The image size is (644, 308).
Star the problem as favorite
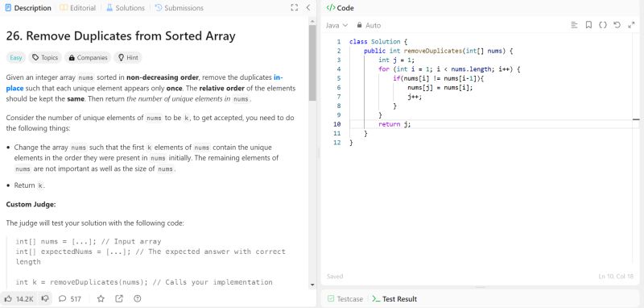[x=101, y=299]
